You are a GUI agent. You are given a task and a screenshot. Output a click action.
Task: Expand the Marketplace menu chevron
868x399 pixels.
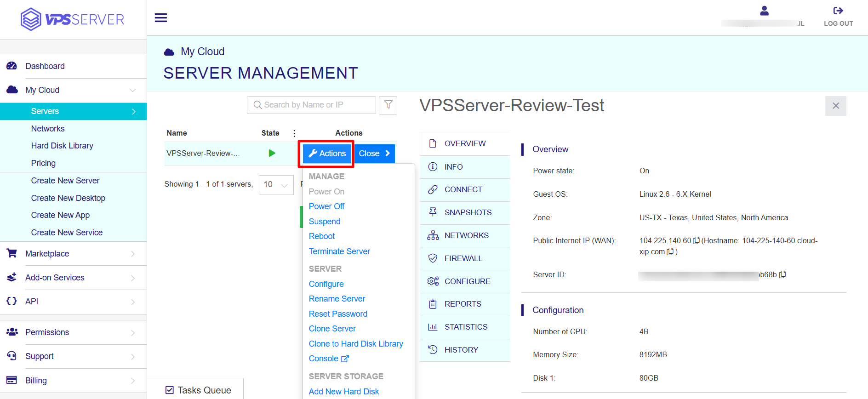pyautogui.click(x=133, y=254)
